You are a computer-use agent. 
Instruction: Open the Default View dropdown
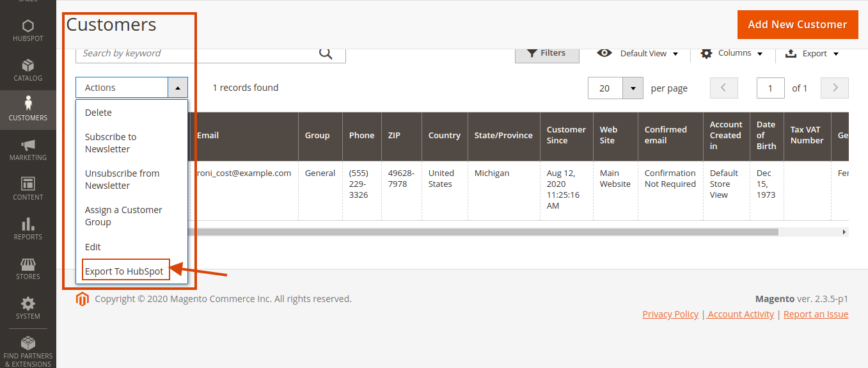point(638,54)
